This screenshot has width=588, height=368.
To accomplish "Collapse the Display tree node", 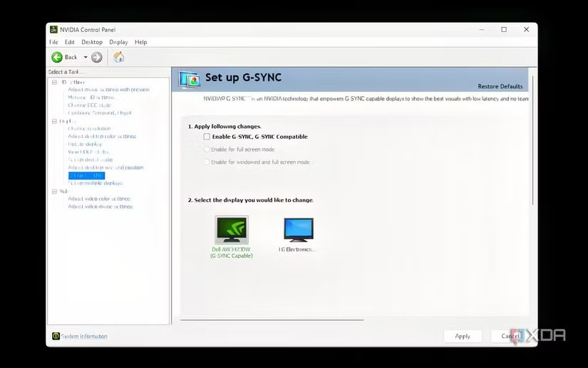I will 54,121.
